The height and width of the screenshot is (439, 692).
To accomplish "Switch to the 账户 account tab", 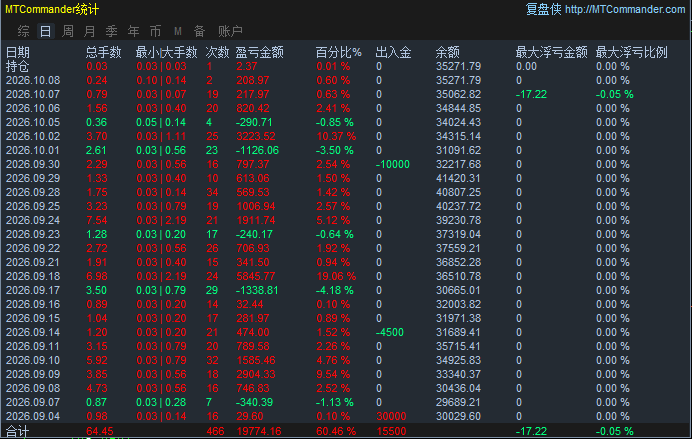I will click(x=230, y=31).
